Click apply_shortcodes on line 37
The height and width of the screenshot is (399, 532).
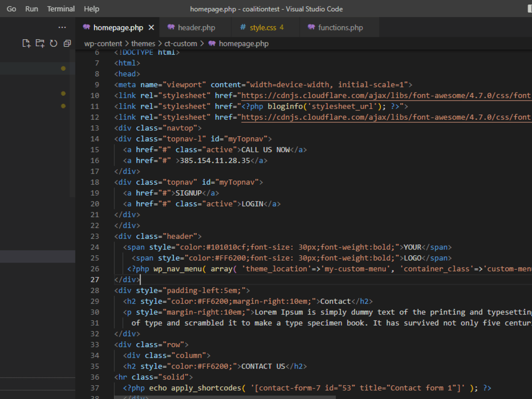206,388
